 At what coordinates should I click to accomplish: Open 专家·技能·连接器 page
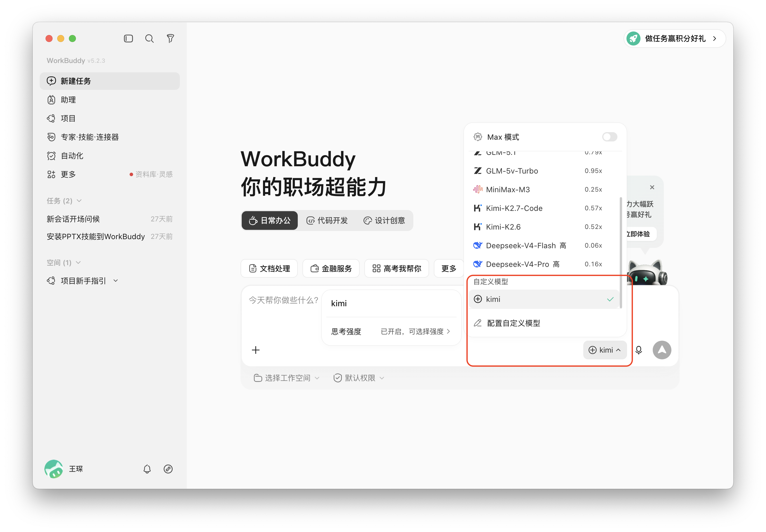(x=110, y=137)
